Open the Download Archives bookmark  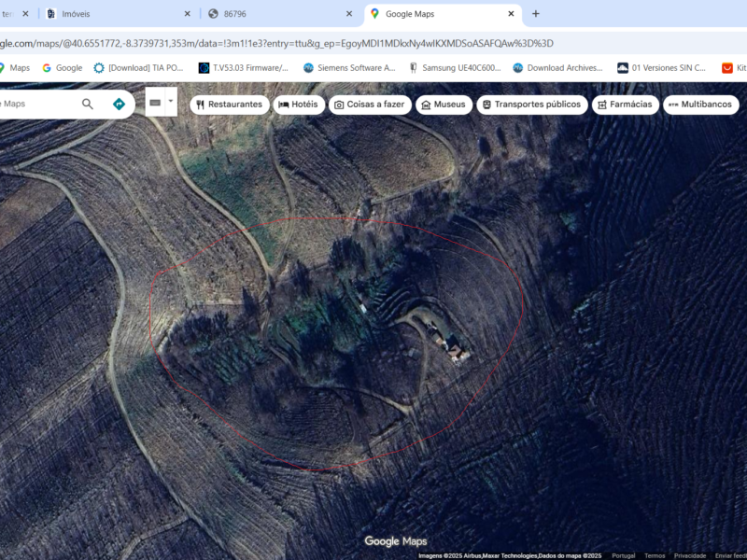[557, 68]
